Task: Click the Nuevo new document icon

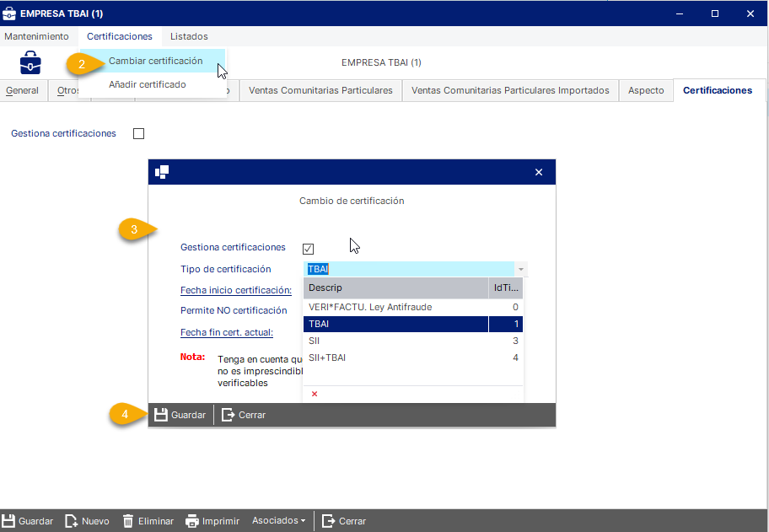Action: (x=72, y=521)
